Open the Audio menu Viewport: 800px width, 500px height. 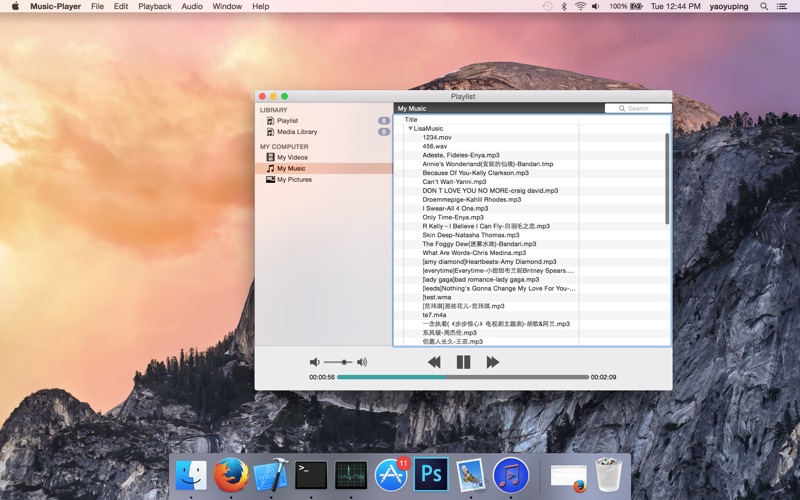192,6
